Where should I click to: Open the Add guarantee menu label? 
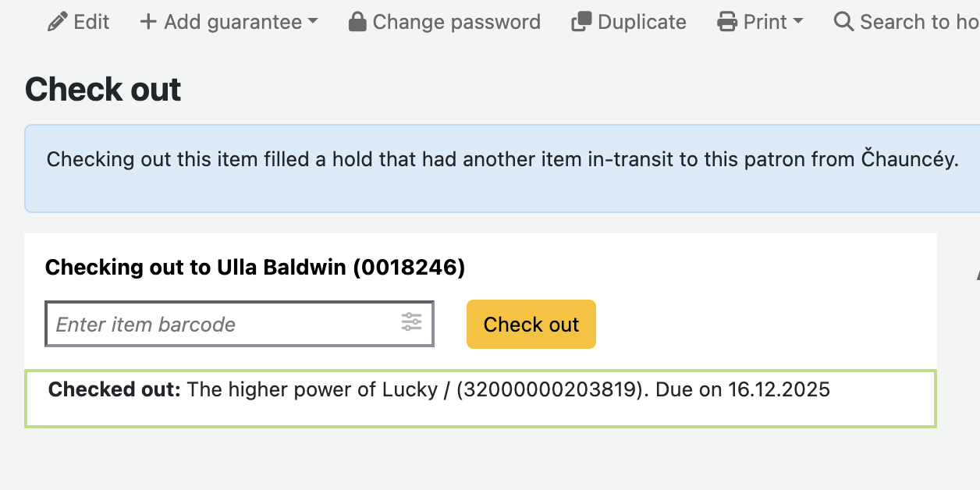pyautogui.click(x=233, y=22)
